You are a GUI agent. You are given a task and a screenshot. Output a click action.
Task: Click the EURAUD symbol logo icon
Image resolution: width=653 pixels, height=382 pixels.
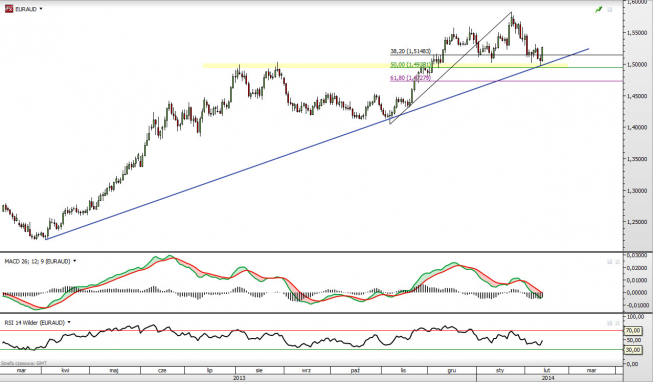click(x=8, y=9)
